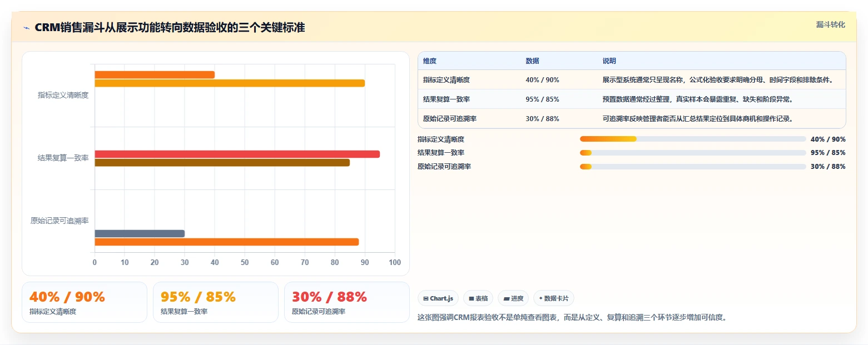This screenshot has width=868, height=345.
Task: Click the 漏斗转化 tag at top right
Action: (830, 24)
